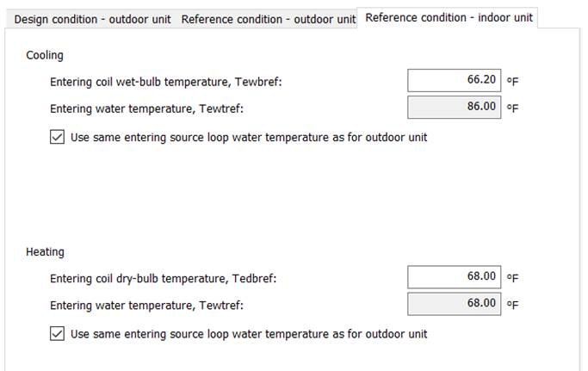Click the °F unit beside the wet-bulb field

click(x=512, y=81)
